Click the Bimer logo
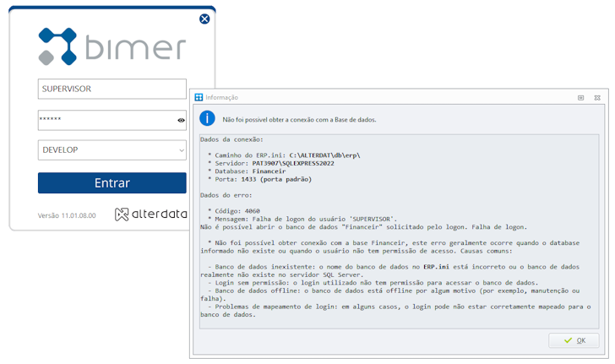 (112, 46)
